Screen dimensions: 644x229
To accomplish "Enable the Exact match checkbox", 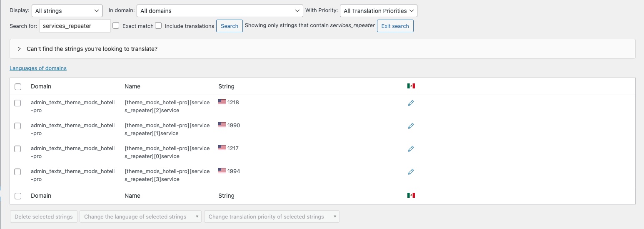I will click(x=116, y=25).
